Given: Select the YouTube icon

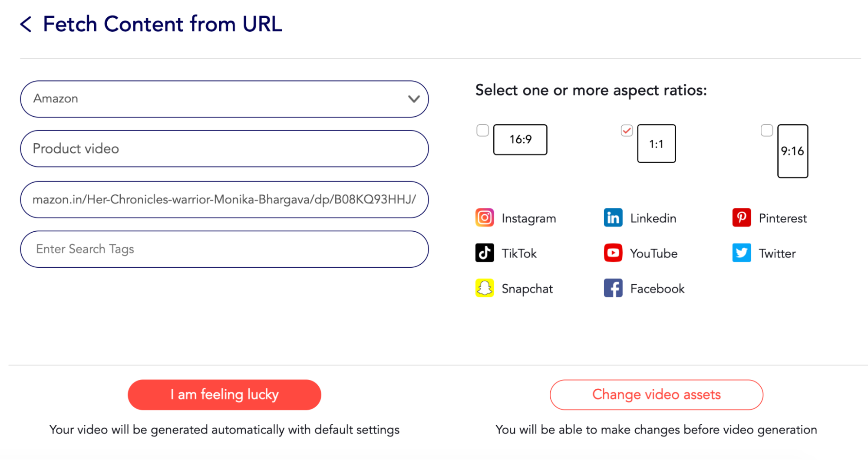Looking at the screenshot, I should pyautogui.click(x=613, y=253).
